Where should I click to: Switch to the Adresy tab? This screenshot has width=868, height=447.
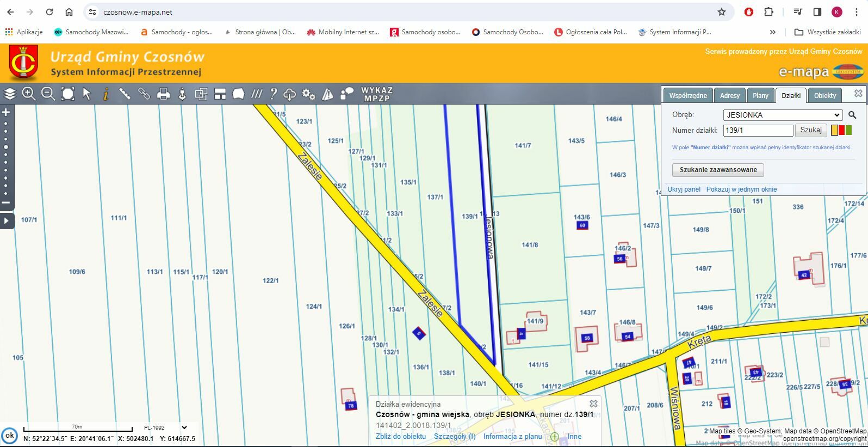coord(729,95)
